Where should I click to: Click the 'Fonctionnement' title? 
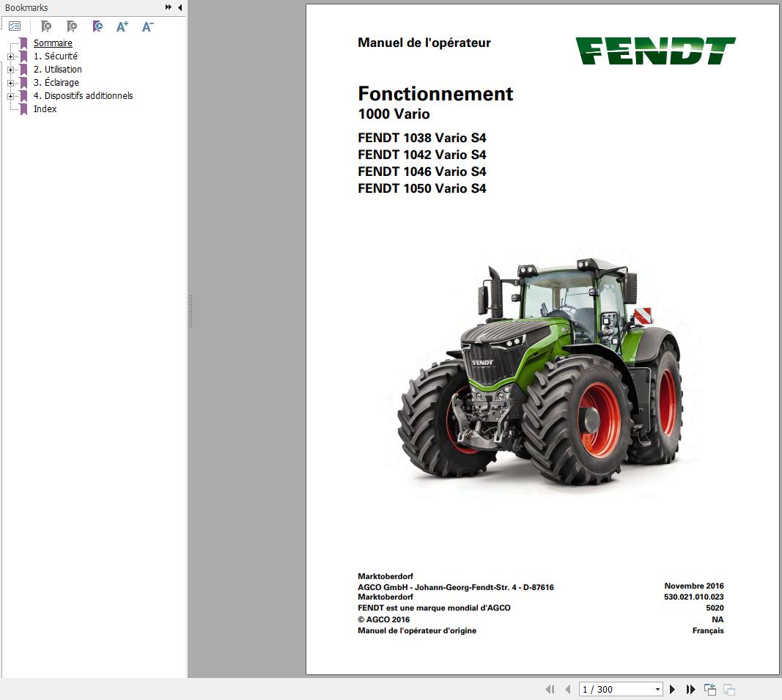[x=435, y=94]
